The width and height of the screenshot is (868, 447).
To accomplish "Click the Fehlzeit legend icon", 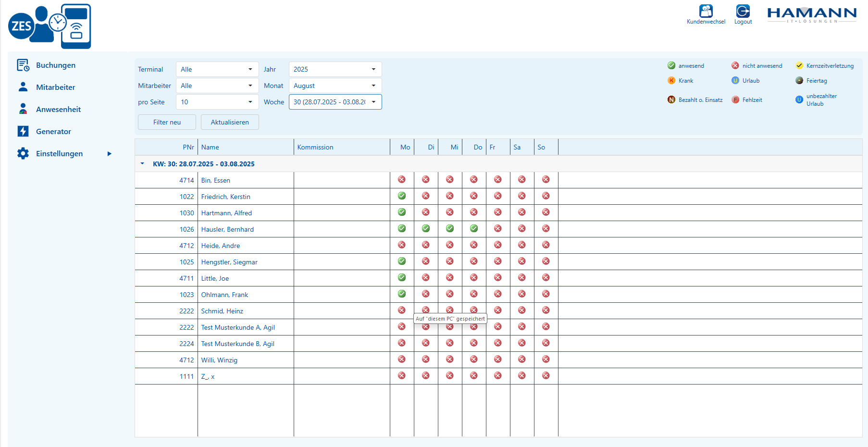I will [735, 99].
